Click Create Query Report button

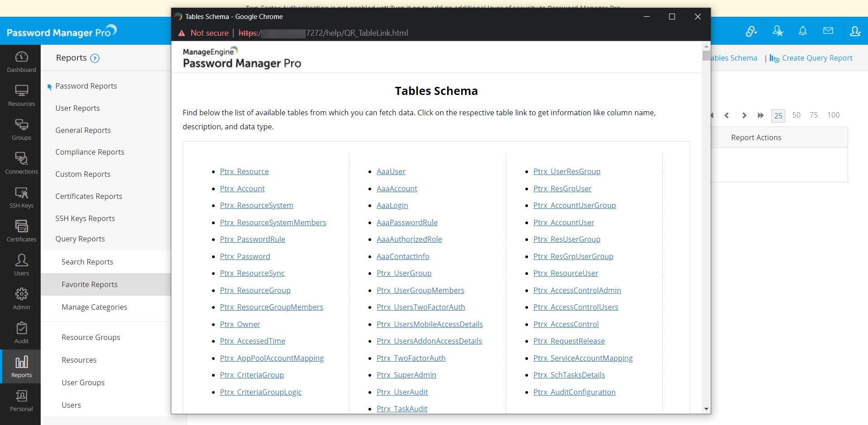(x=816, y=58)
